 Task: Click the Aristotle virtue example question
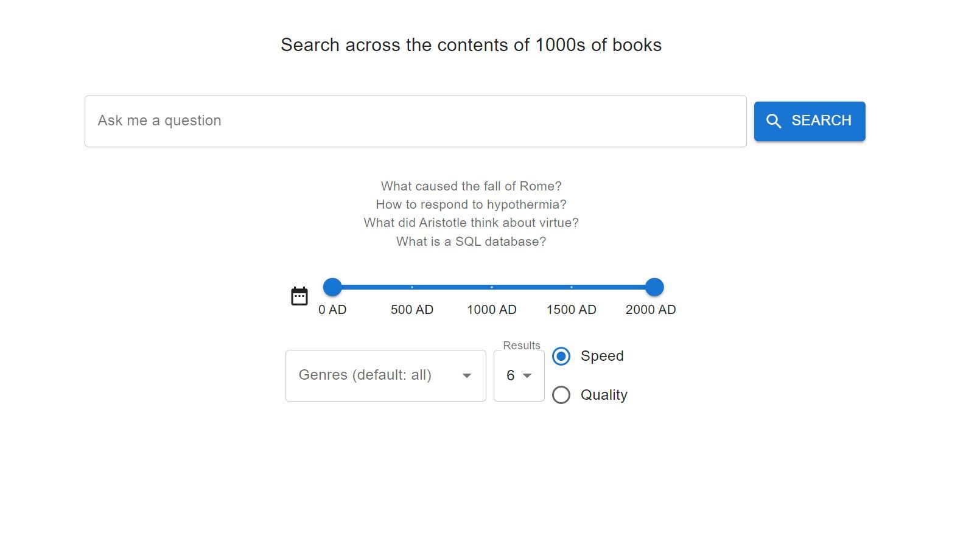(471, 223)
